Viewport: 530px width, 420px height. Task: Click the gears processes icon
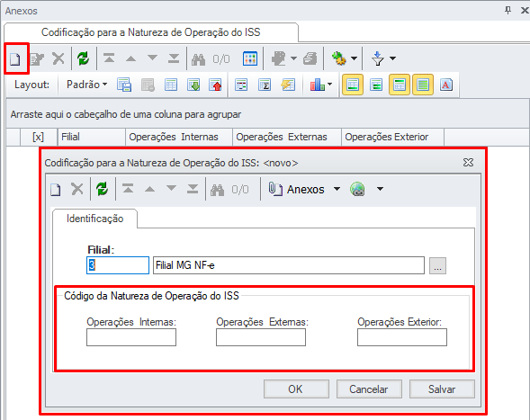pyautogui.click(x=339, y=58)
